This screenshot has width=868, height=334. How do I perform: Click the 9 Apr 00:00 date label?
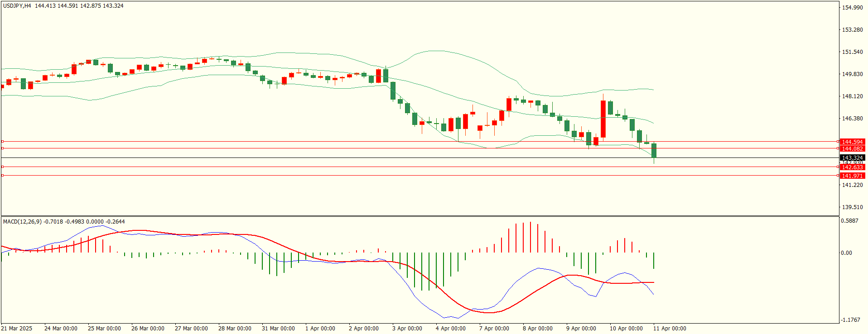click(581, 329)
